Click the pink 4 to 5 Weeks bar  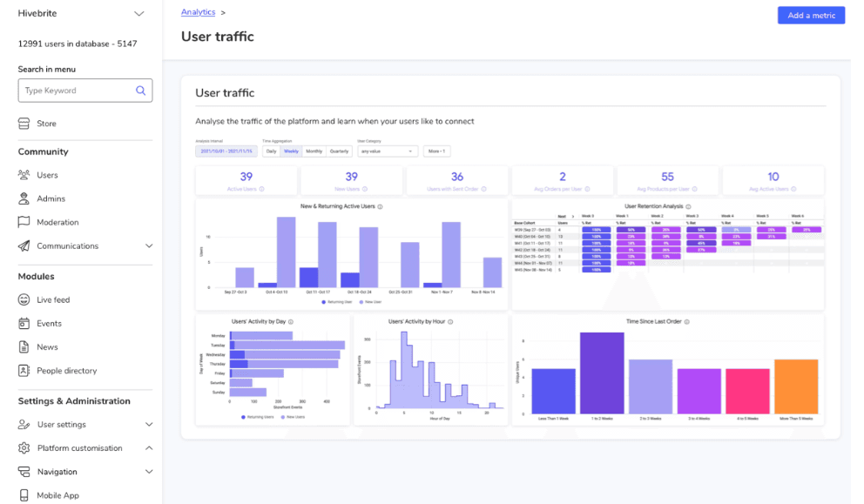click(x=747, y=391)
